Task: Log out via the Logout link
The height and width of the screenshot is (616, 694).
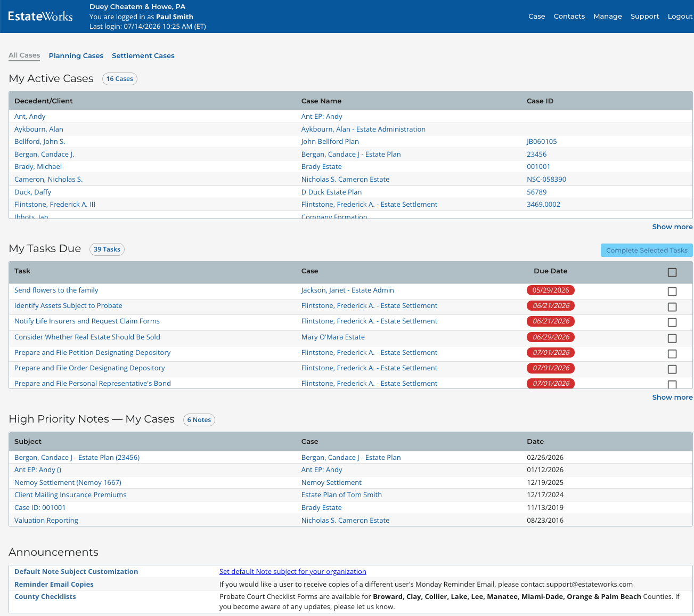Action: click(x=680, y=17)
